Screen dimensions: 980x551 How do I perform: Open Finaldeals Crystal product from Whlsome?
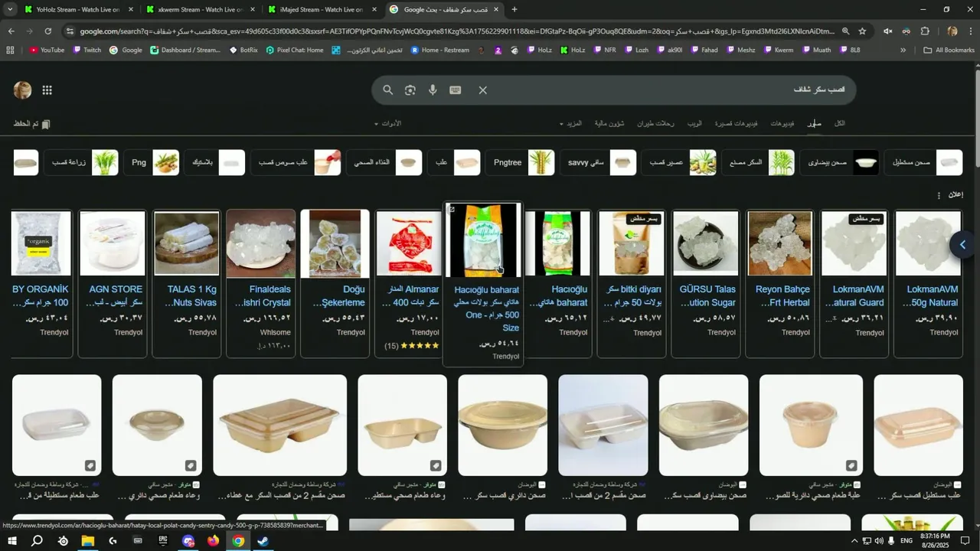[x=261, y=283]
